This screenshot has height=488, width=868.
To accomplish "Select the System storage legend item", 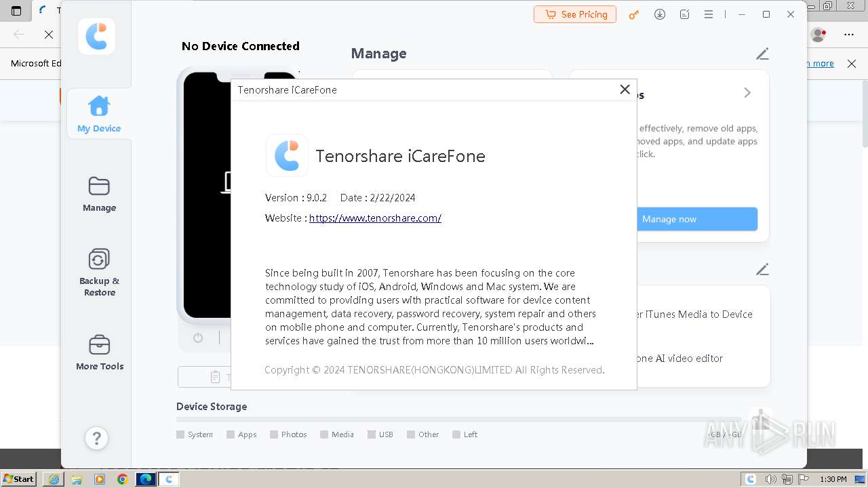I will [195, 434].
